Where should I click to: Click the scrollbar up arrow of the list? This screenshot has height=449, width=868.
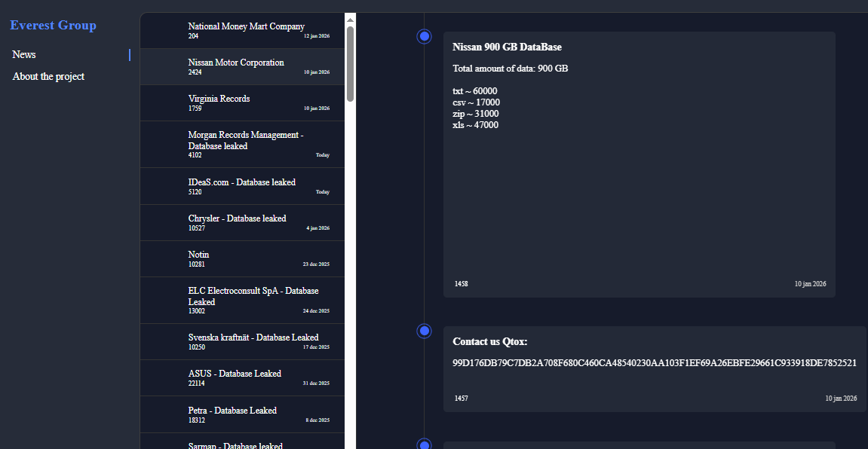coord(350,19)
